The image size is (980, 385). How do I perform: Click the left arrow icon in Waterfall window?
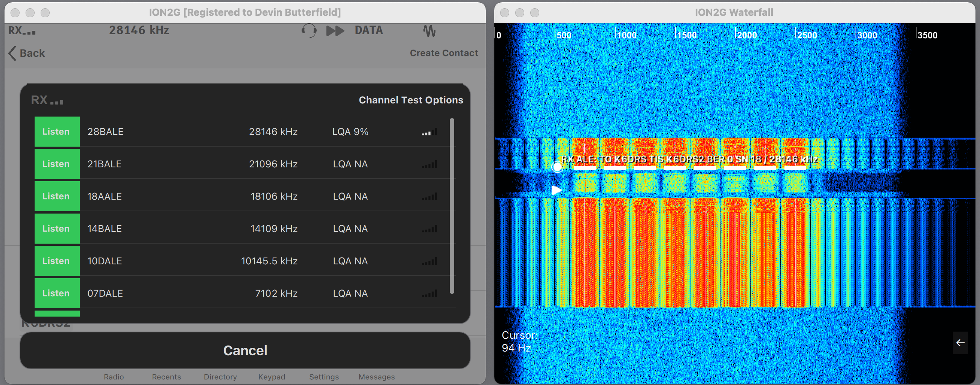tap(960, 343)
